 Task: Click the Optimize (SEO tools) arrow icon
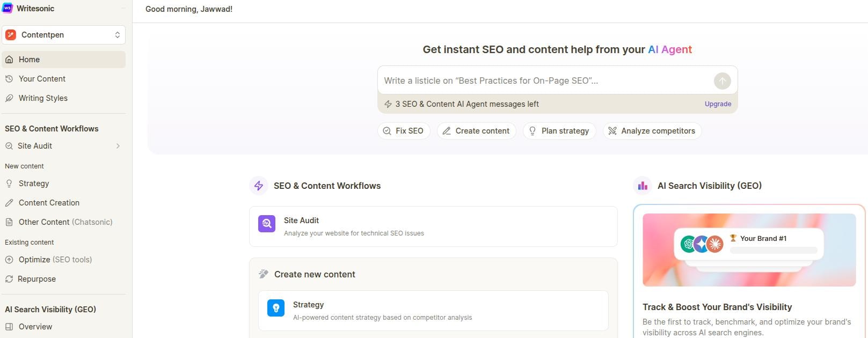tap(9, 260)
